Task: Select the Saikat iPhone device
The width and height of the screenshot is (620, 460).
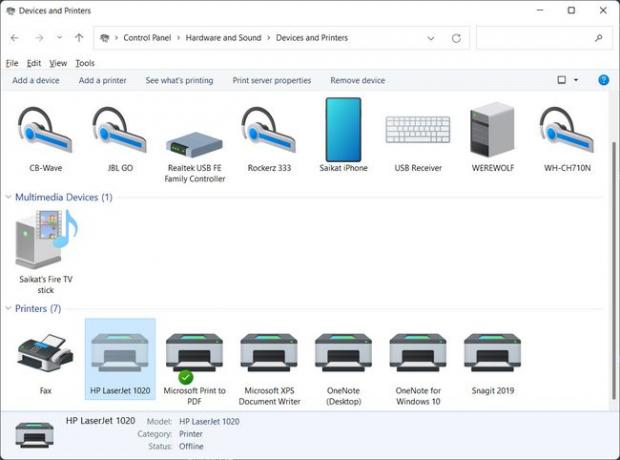Action: pyautogui.click(x=343, y=134)
